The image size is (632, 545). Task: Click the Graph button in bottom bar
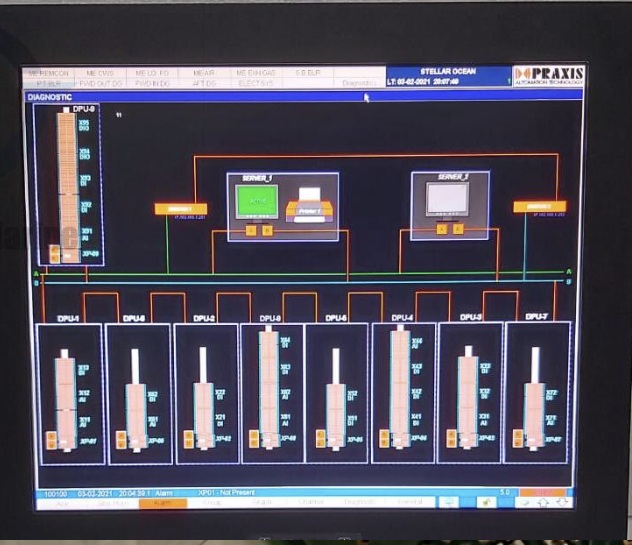(x=262, y=502)
